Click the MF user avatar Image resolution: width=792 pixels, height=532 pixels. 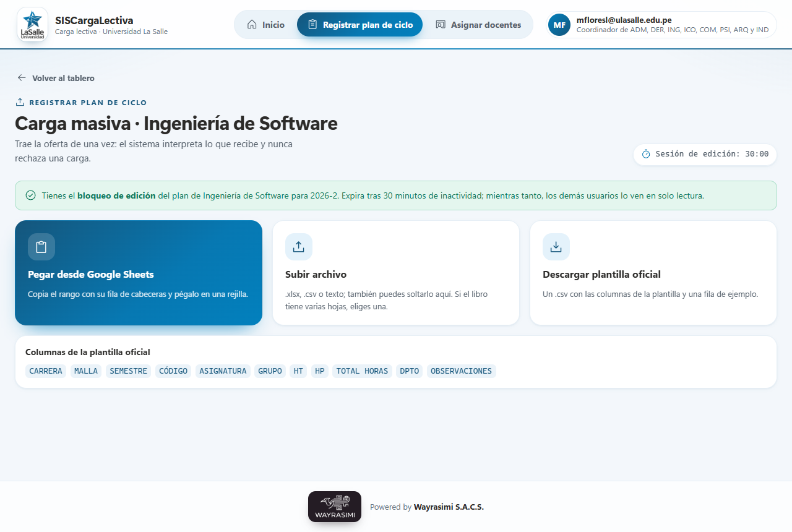(559, 25)
